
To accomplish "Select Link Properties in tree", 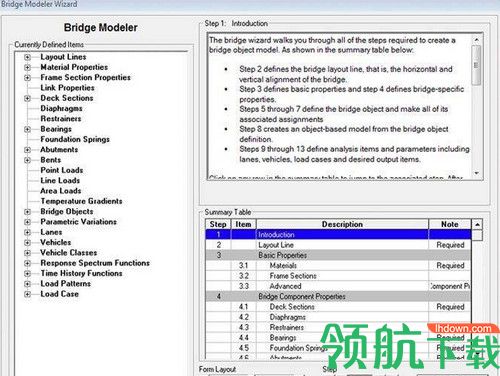I will (x=67, y=88).
